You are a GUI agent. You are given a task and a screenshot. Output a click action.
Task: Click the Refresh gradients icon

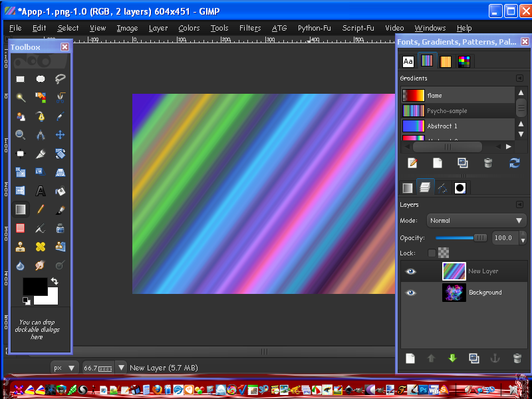515,163
